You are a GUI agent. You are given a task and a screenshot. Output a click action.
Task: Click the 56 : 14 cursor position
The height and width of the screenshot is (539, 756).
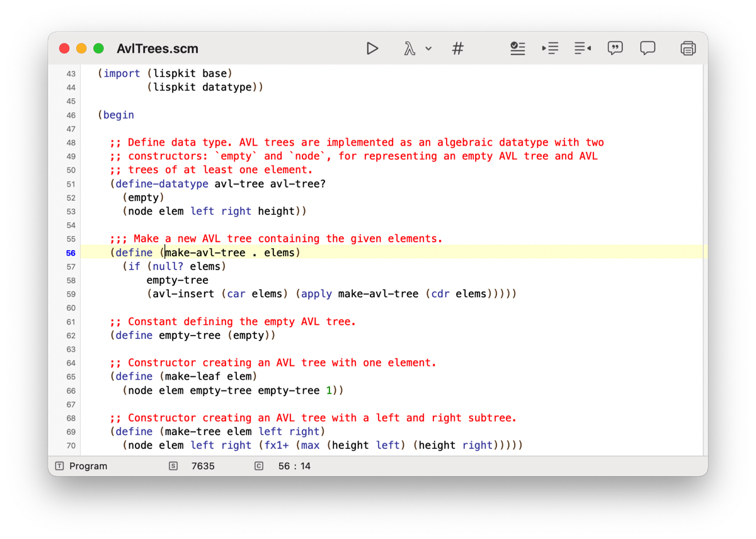tap(294, 466)
